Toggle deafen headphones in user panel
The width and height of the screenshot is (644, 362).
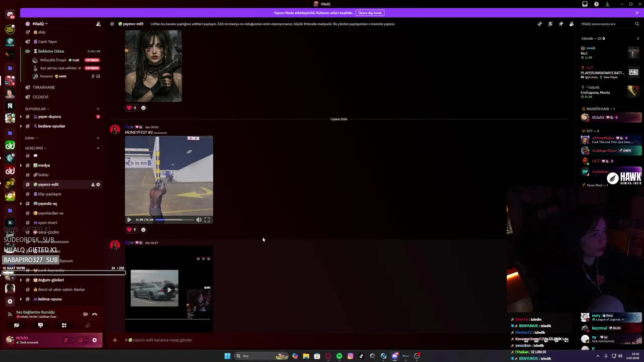[x=80, y=340]
